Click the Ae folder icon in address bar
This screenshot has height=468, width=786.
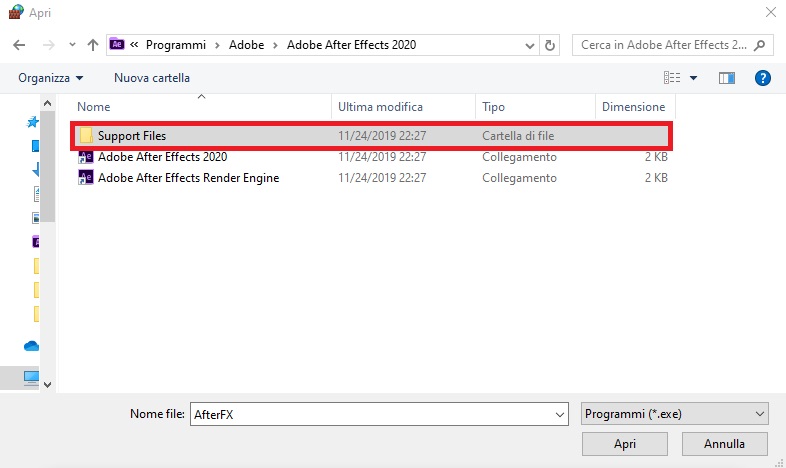(x=117, y=44)
